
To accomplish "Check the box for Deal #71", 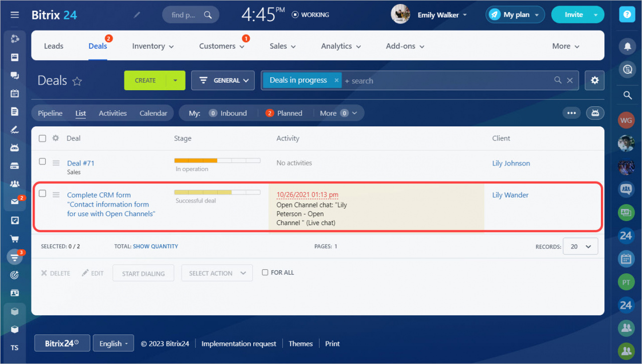I will click(x=43, y=161).
